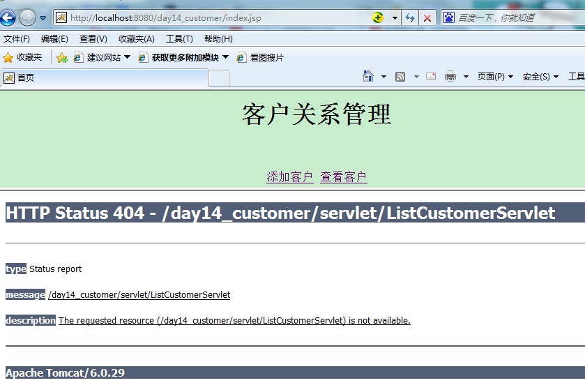This screenshot has height=392, width=585.
Task: Expand the print options dropdown arrow
Action: [466, 77]
